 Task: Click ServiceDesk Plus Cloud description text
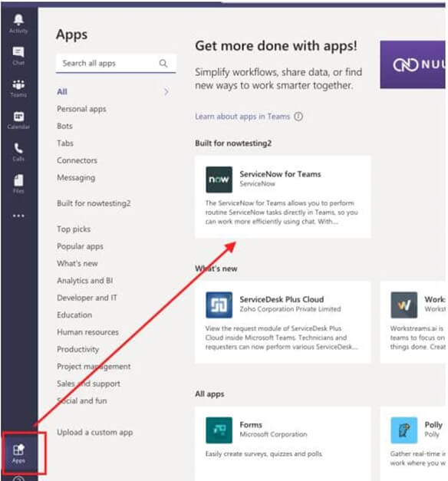[x=282, y=338]
